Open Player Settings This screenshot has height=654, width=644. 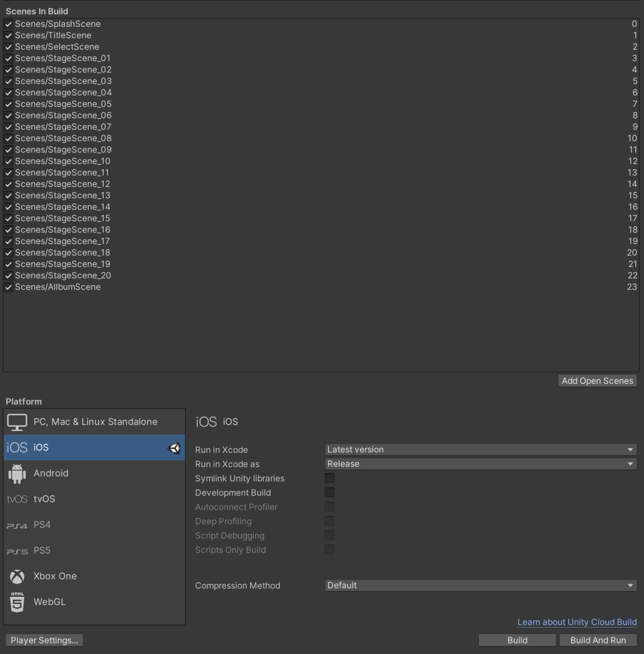pos(44,640)
